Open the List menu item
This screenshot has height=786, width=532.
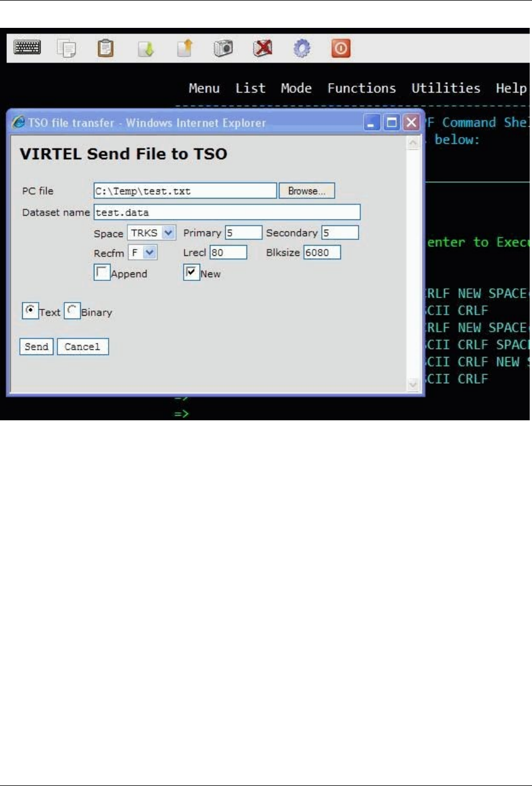tap(251, 88)
